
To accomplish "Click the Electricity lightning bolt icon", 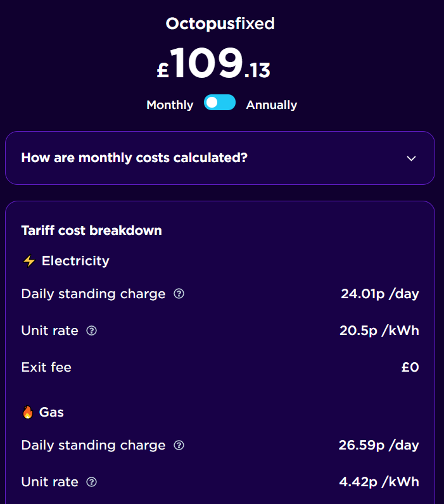I will (29, 261).
